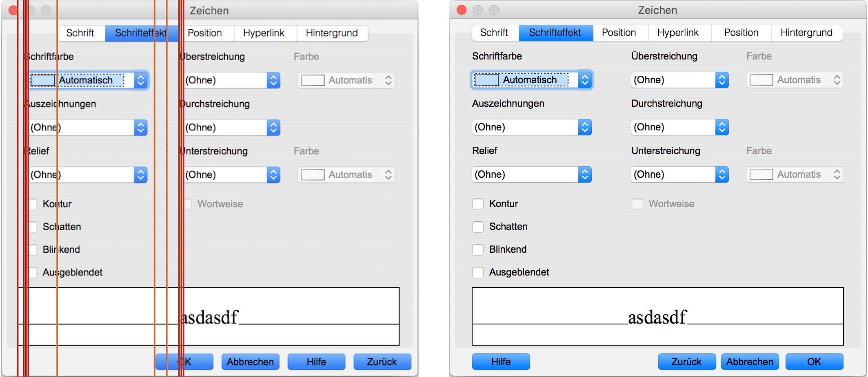The image size is (868, 377).
Task: Tick the Schatten checkbox in the right dialog
Action: pyautogui.click(x=478, y=227)
